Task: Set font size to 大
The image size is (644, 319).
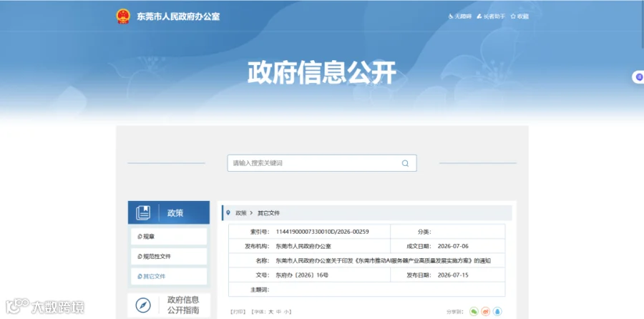Action: [271, 312]
